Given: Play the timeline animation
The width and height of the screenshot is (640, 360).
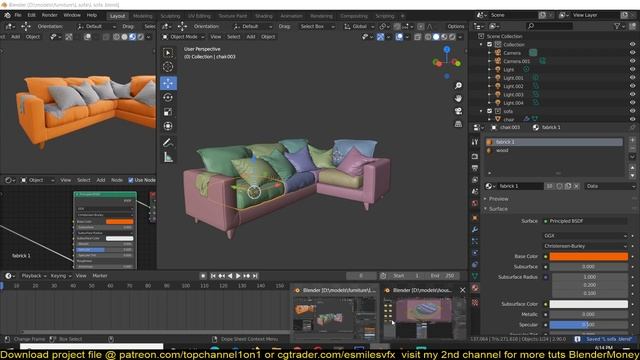Looking at the screenshot, I should pyautogui.click(x=238, y=276).
